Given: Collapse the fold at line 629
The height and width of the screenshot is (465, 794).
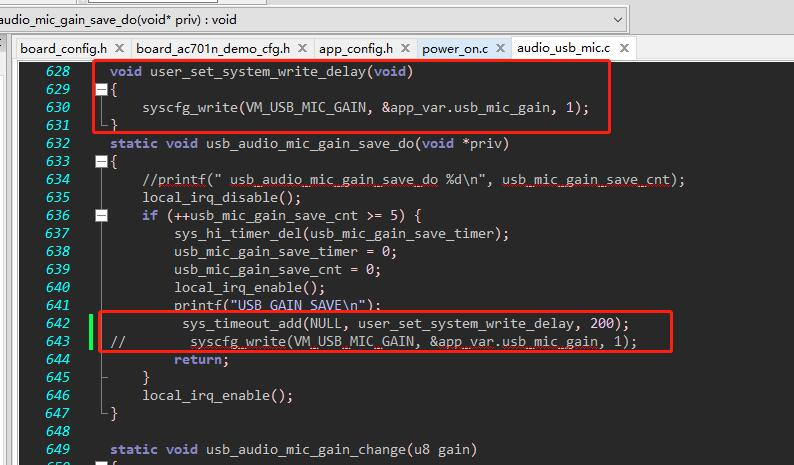Looking at the screenshot, I should tap(101, 90).
